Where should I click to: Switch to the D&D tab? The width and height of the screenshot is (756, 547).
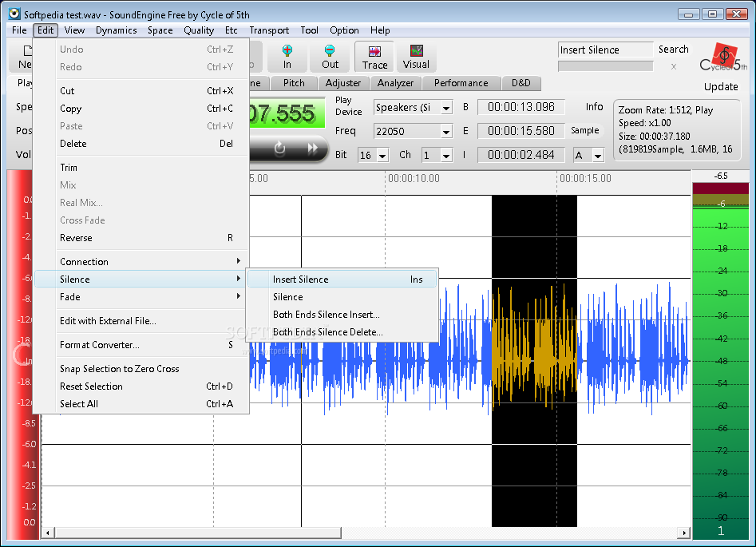pos(520,83)
